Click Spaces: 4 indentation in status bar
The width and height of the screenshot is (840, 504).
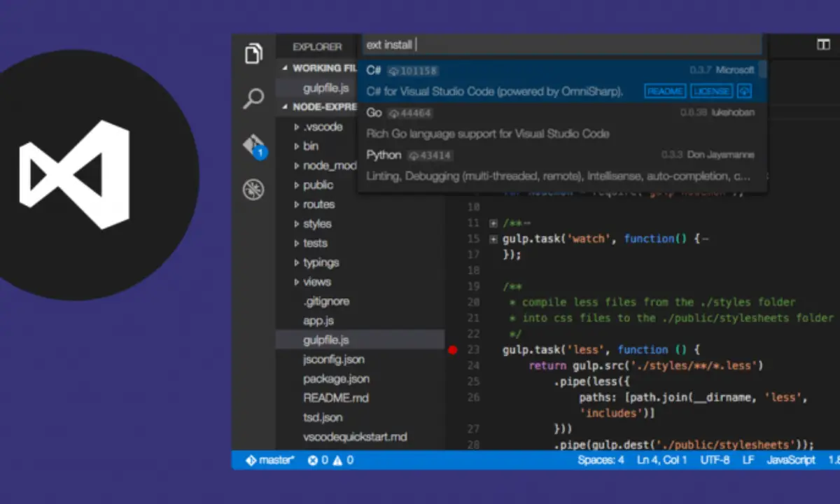[601, 460]
